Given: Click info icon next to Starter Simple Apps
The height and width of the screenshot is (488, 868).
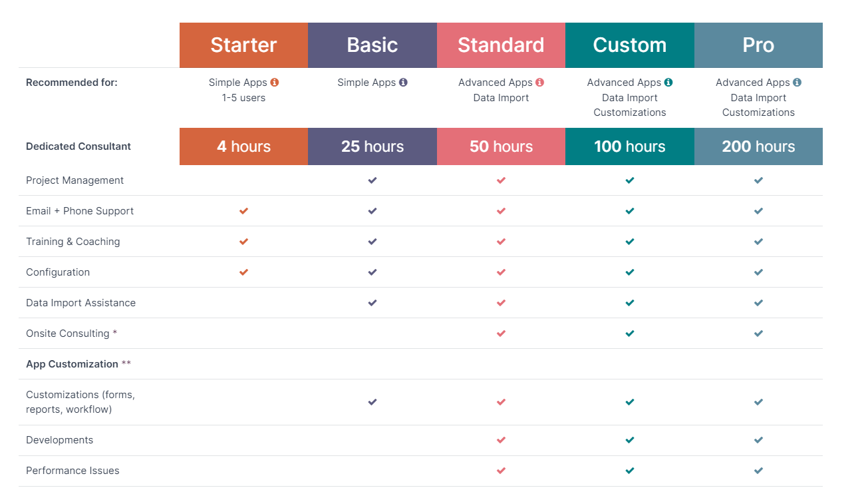Looking at the screenshot, I should click(x=275, y=83).
